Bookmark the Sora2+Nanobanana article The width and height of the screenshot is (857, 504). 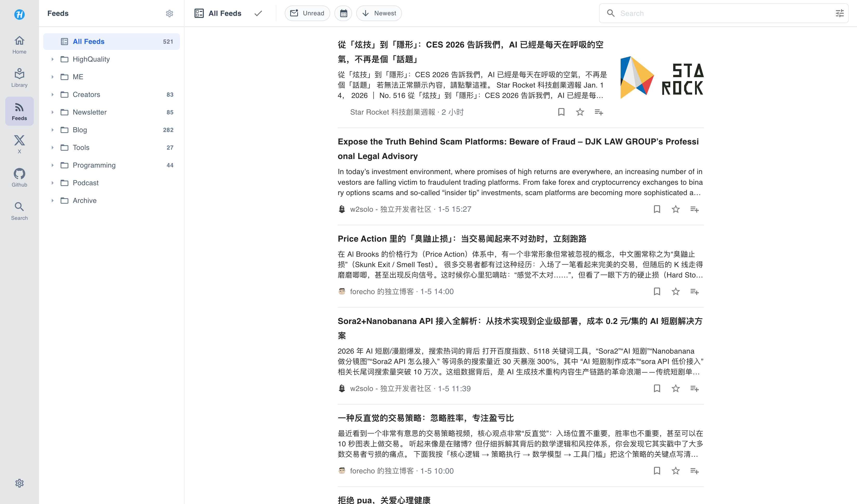click(657, 388)
